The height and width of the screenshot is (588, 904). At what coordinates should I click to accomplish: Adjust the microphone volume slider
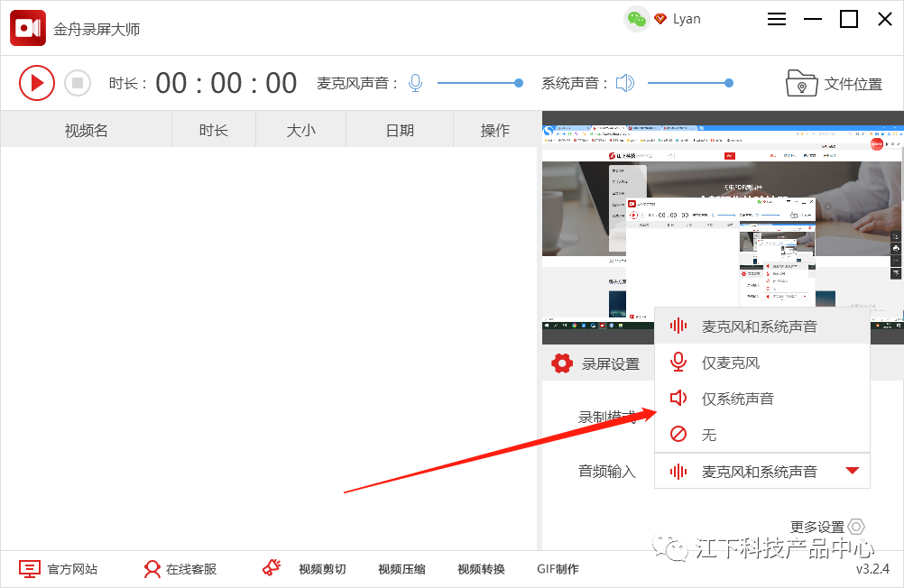click(x=480, y=83)
